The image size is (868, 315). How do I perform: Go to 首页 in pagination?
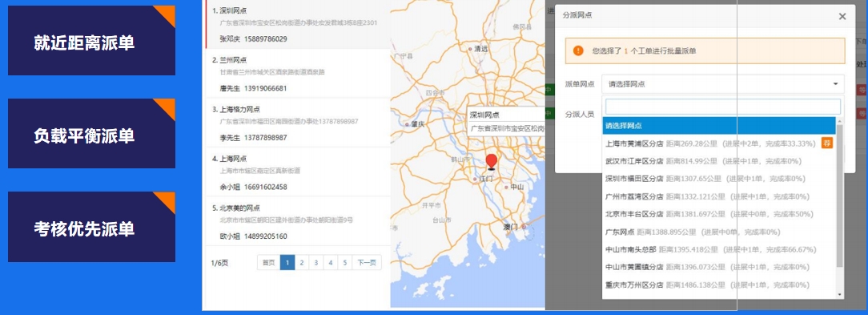point(268,263)
